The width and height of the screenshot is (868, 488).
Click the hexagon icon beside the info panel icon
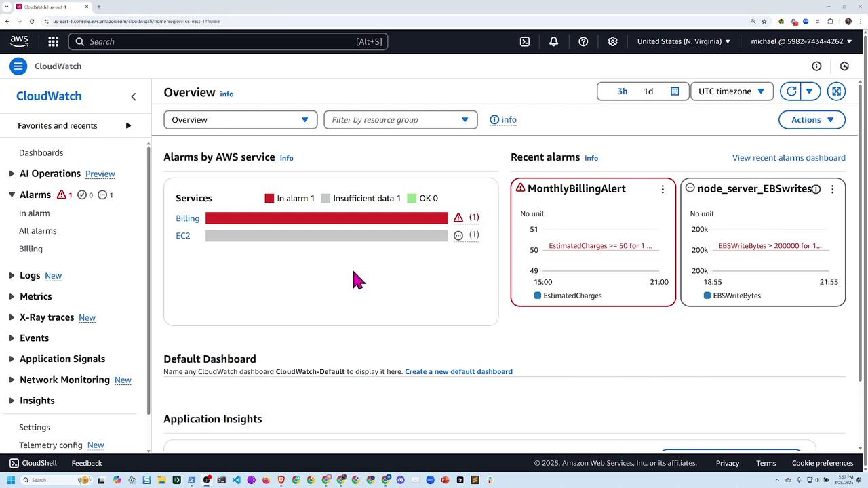pyautogui.click(x=844, y=66)
